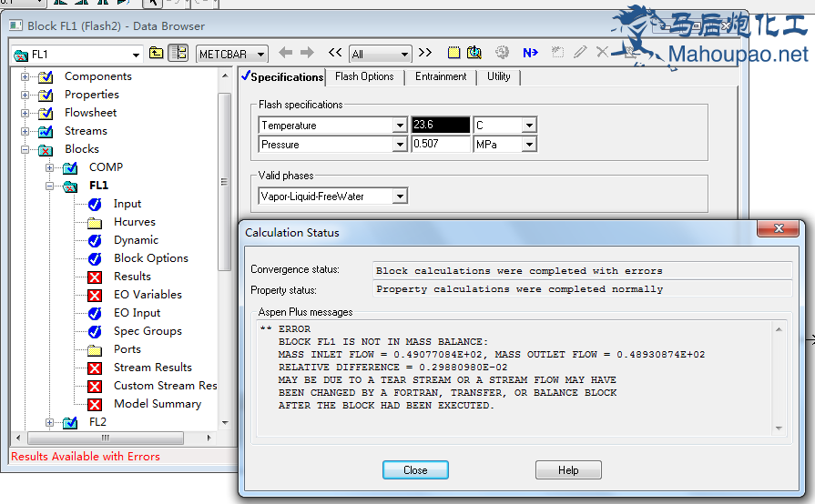
Task: Select the Block Options tree item
Action: [150, 258]
